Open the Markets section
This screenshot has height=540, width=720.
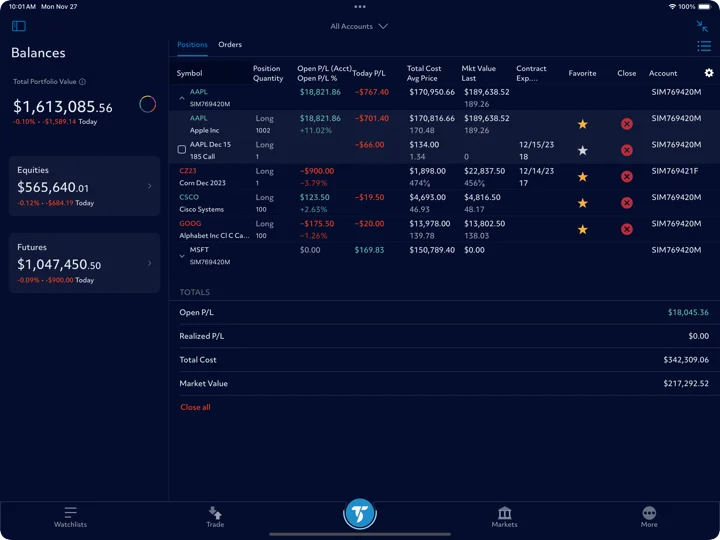click(504, 517)
